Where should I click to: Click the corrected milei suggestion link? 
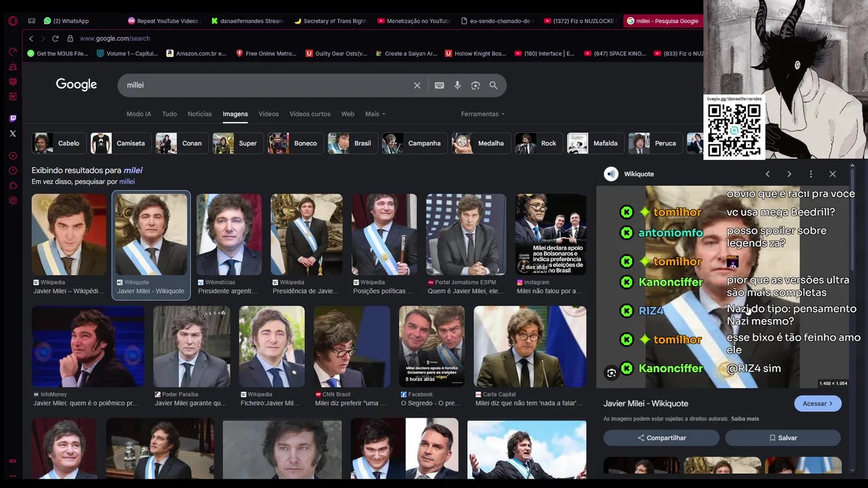(x=133, y=170)
